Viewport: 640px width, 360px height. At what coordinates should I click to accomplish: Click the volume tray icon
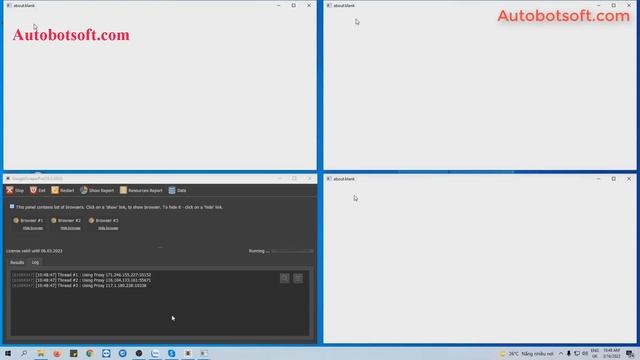(x=585, y=354)
